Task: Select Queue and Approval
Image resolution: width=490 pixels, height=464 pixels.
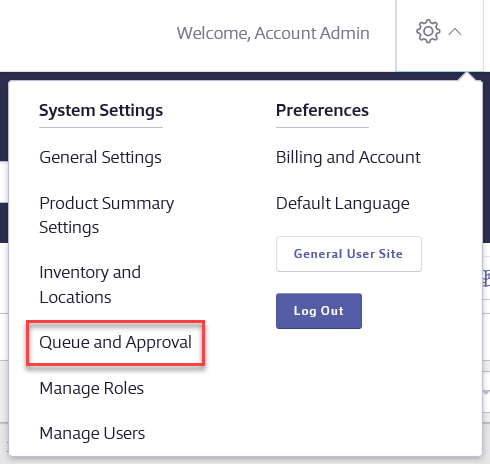Action: (x=115, y=343)
